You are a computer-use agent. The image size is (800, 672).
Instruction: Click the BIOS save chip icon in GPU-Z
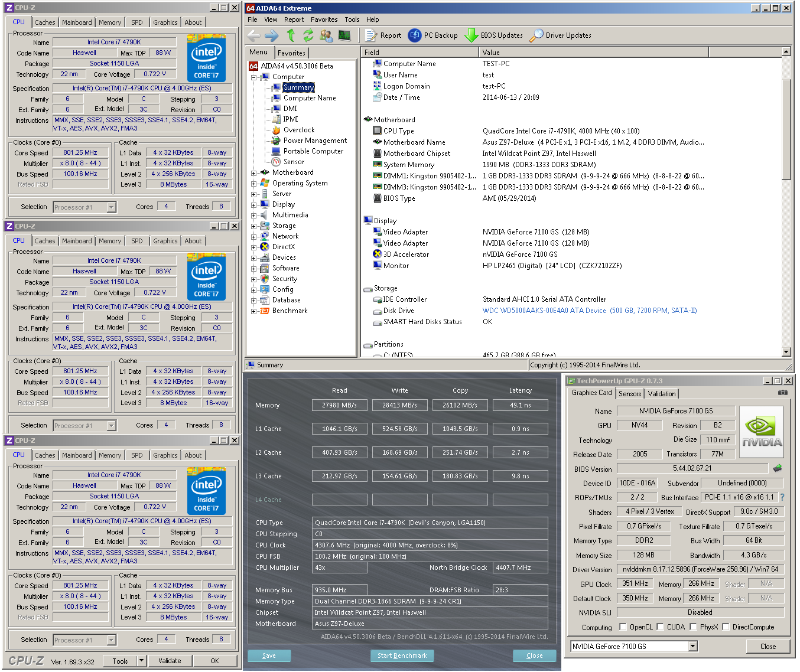pos(778,468)
